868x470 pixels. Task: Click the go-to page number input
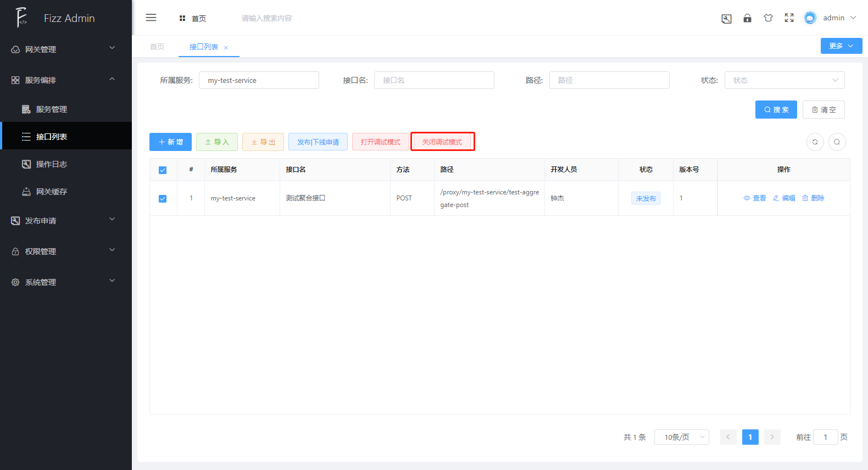(x=825, y=437)
